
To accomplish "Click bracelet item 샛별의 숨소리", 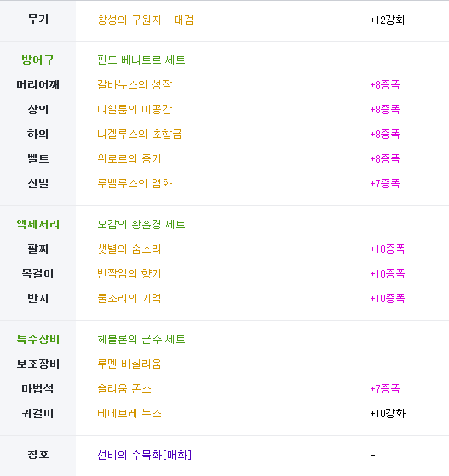I will (130, 249).
